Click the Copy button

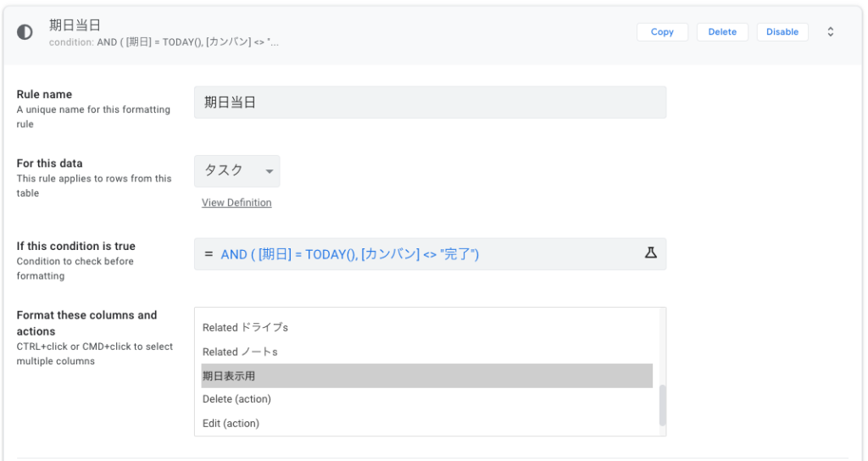coord(662,32)
